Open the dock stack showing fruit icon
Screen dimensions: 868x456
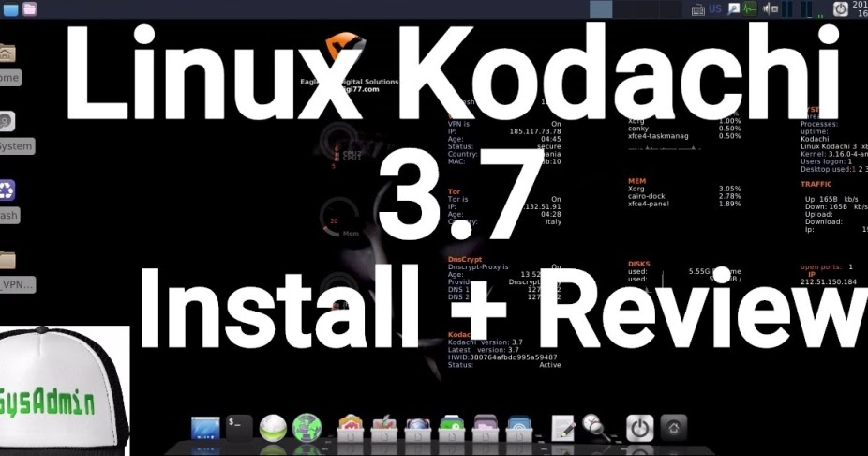click(384, 428)
